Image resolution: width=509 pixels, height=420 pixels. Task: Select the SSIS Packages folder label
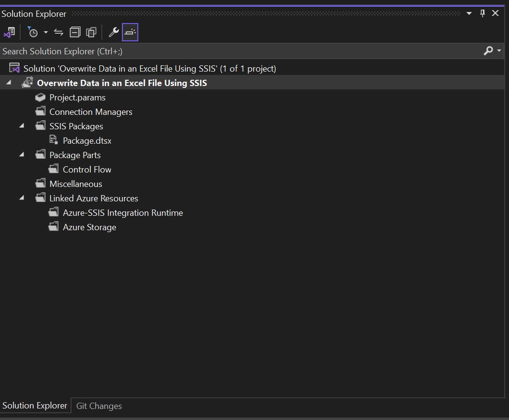pyautogui.click(x=76, y=126)
